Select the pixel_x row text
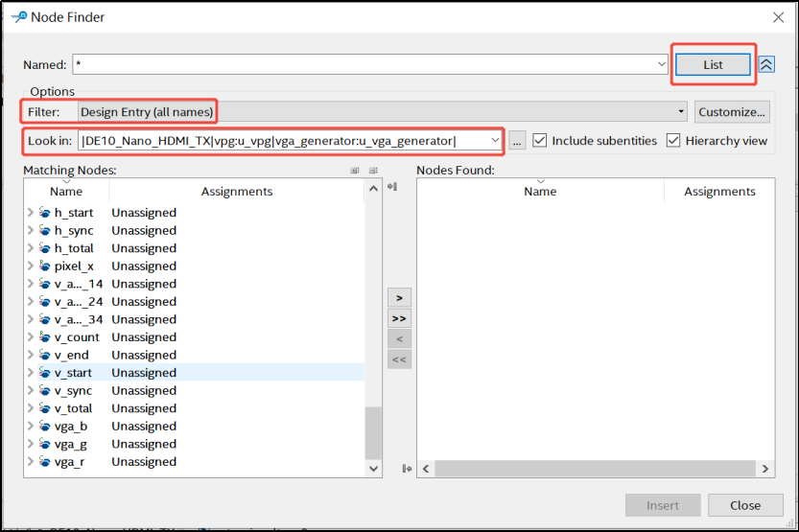Screen dimensions: 799x532 (x=74, y=266)
